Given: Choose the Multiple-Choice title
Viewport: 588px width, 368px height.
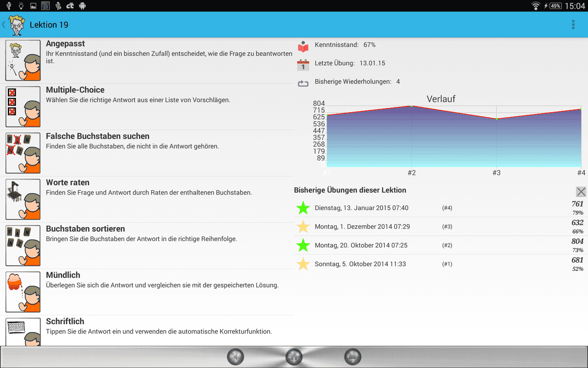Looking at the screenshot, I should 75,90.
